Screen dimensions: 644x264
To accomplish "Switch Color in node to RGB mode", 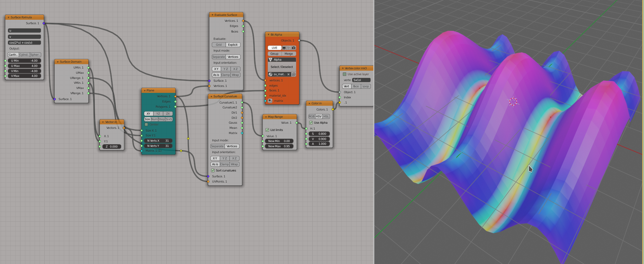I will pyautogui.click(x=312, y=116).
